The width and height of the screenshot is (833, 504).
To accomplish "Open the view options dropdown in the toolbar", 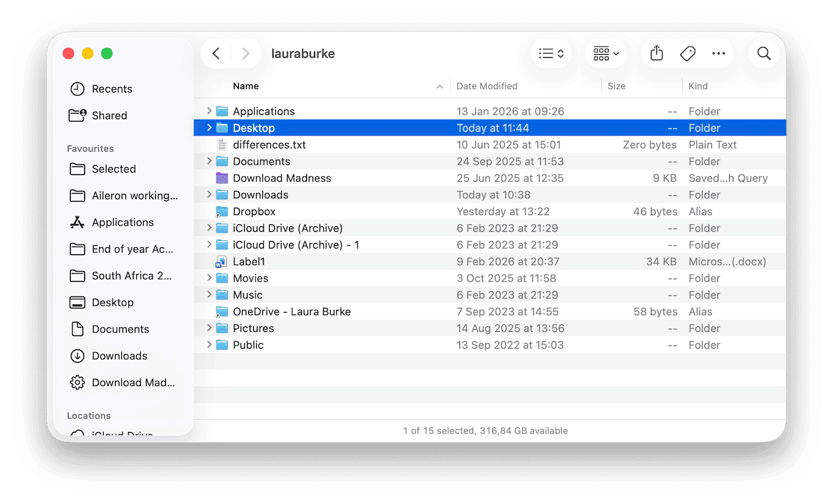I will [551, 53].
